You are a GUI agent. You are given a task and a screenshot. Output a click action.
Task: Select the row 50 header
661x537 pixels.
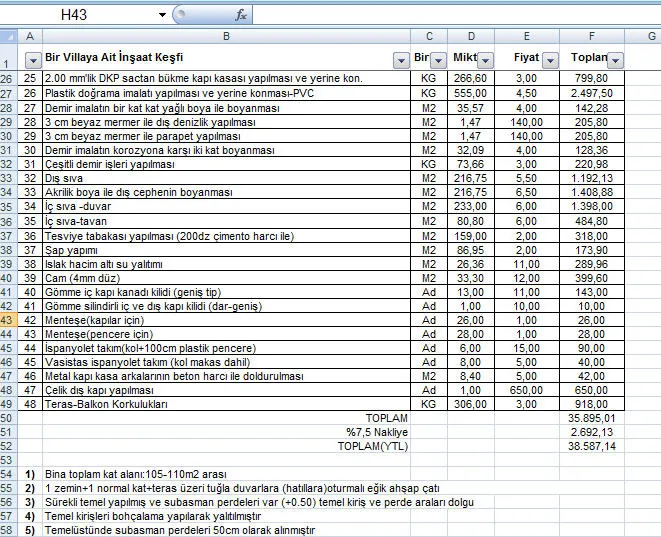point(9,416)
